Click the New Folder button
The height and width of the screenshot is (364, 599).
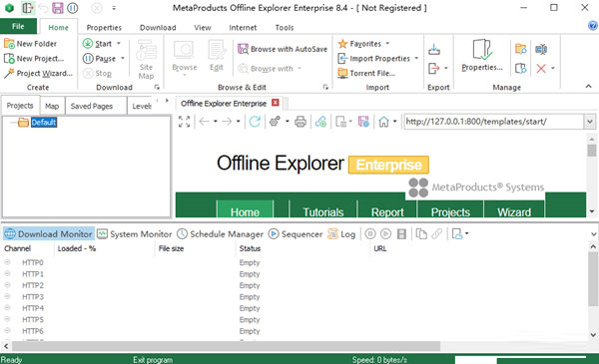click(31, 44)
